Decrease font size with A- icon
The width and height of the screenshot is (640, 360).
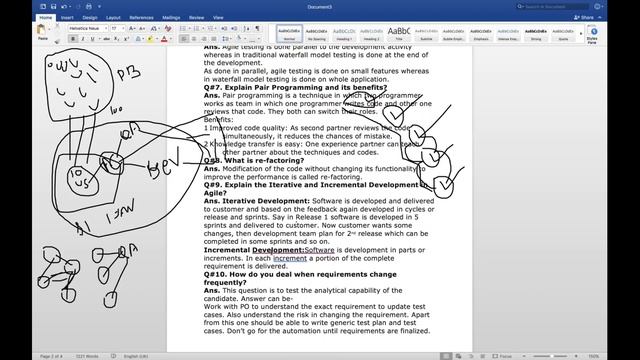click(x=142, y=29)
